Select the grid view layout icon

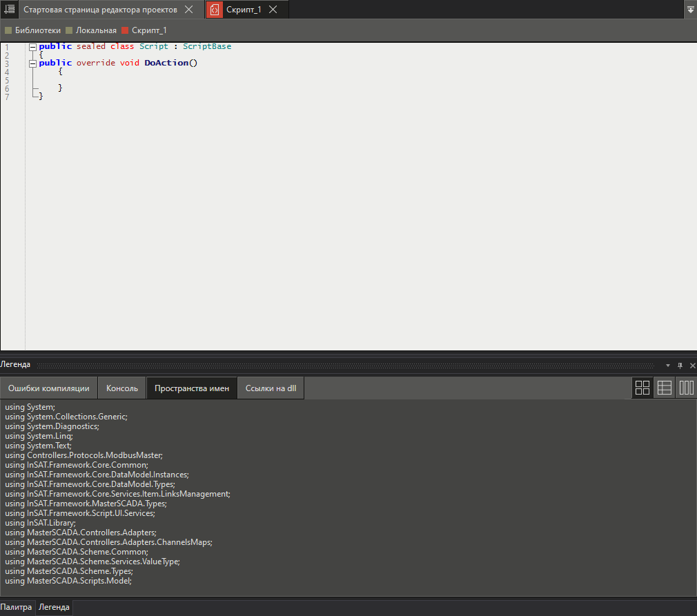[x=642, y=387]
